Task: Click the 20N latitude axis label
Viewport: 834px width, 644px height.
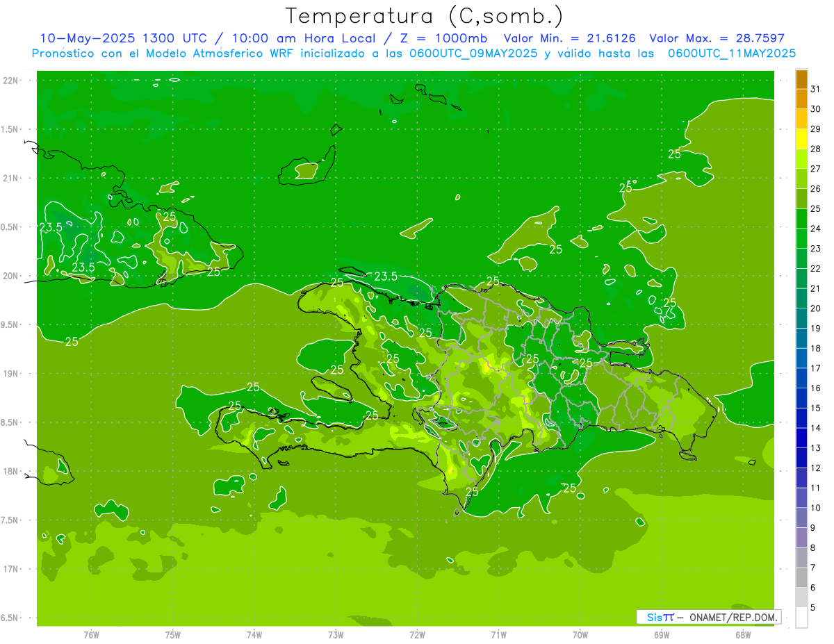Action: tap(10, 276)
